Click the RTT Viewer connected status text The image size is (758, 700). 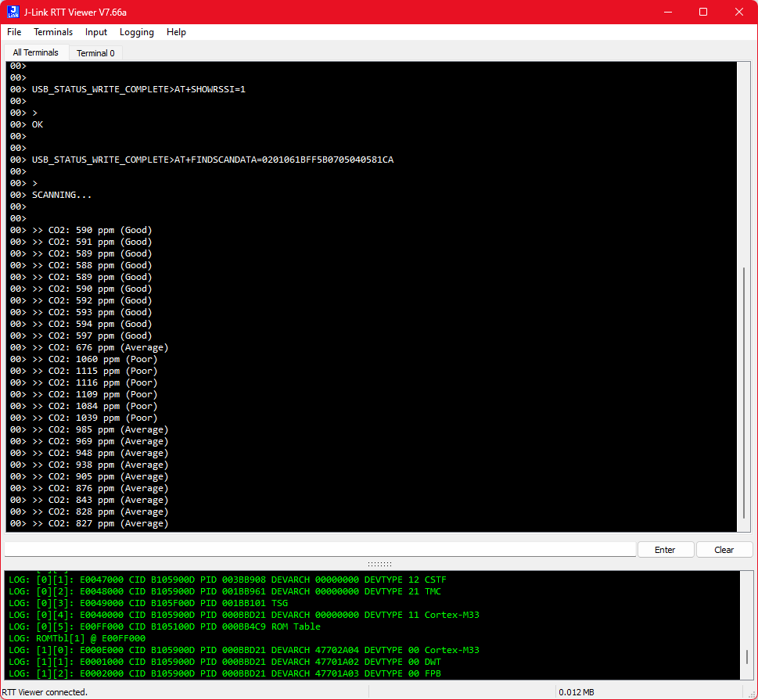click(x=45, y=692)
